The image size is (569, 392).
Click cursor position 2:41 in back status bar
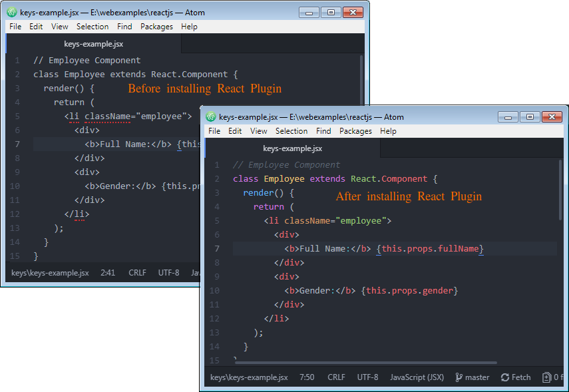pyautogui.click(x=108, y=273)
